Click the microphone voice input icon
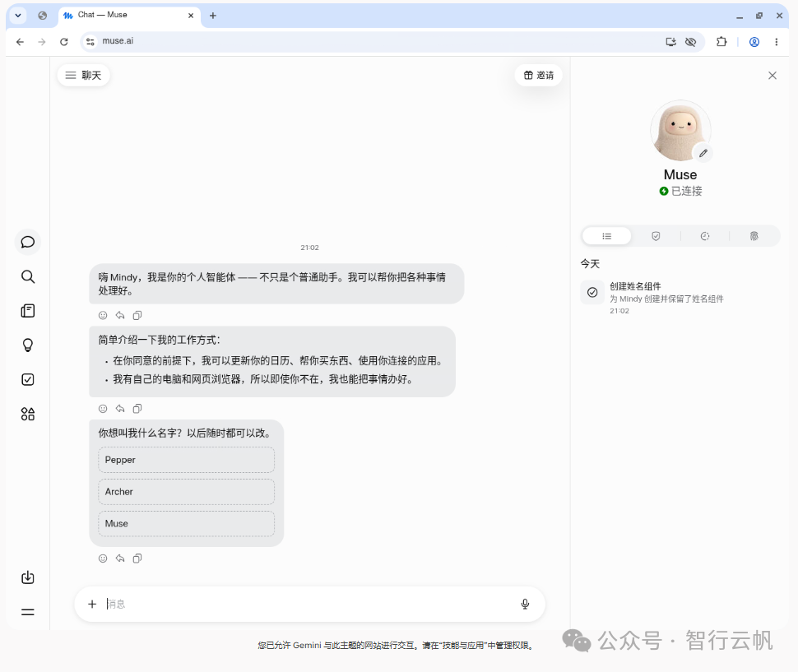Screen dimensions: 798x672 (x=525, y=604)
